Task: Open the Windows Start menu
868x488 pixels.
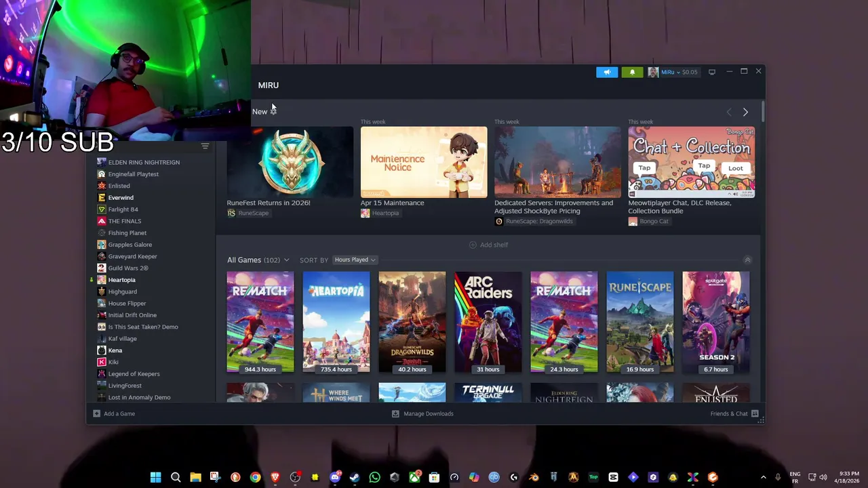Action: pos(155,477)
